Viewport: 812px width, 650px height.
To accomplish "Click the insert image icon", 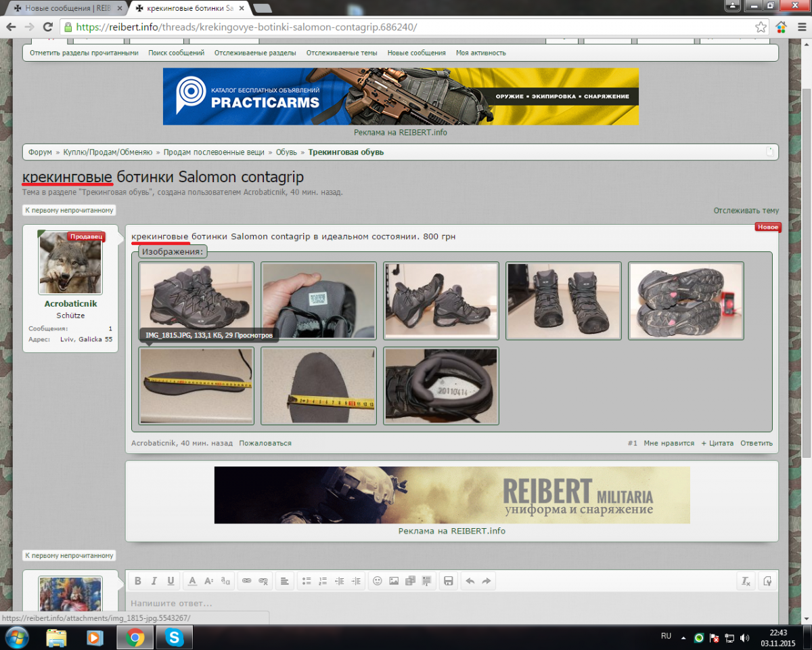I will tap(394, 581).
